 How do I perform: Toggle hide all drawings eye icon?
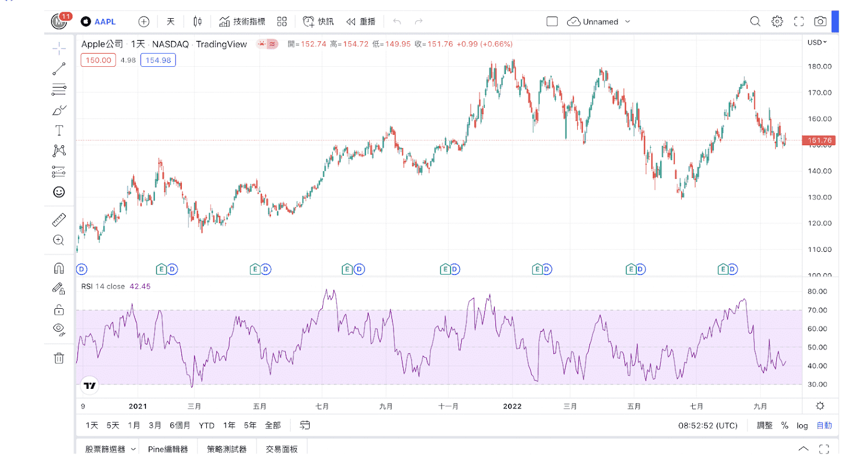point(59,330)
